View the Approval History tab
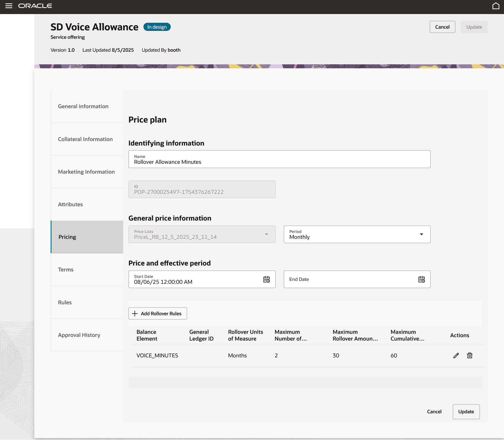Image resolution: width=504 pixels, height=440 pixels. tap(79, 335)
